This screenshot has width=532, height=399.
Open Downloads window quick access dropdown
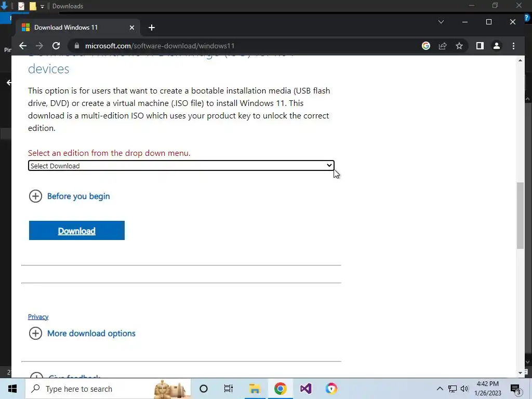click(x=42, y=6)
